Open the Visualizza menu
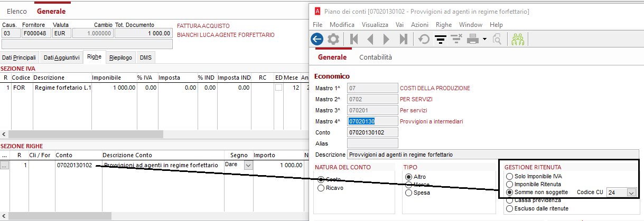Image resolution: width=644 pixels, height=221 pixels. pyautogui.click(x=376, y=25)
